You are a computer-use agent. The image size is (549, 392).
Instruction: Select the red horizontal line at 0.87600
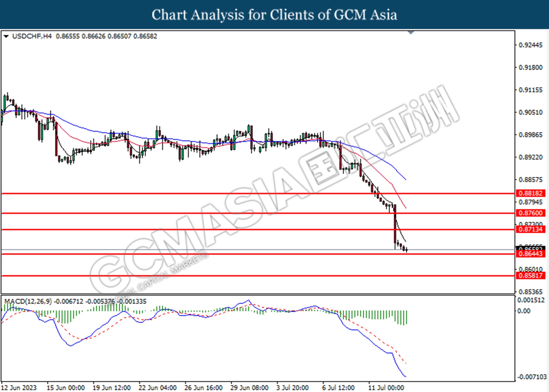[x=258, y=213]
